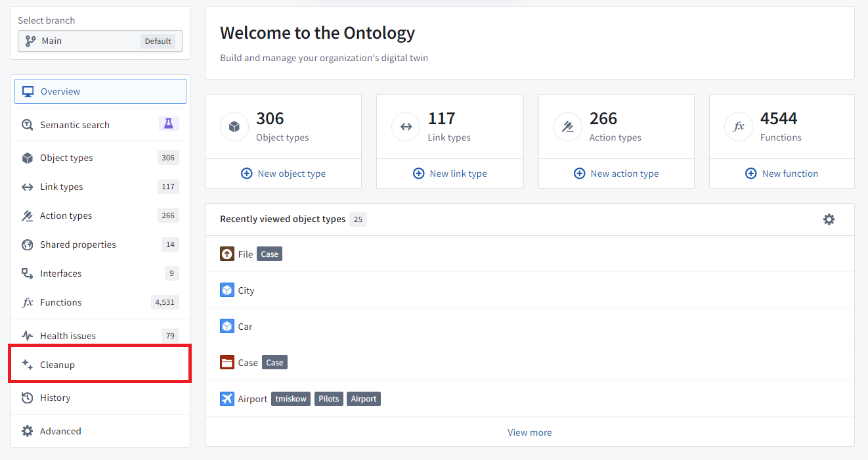Click the Pilots tag on Airport

coord(329,398)
